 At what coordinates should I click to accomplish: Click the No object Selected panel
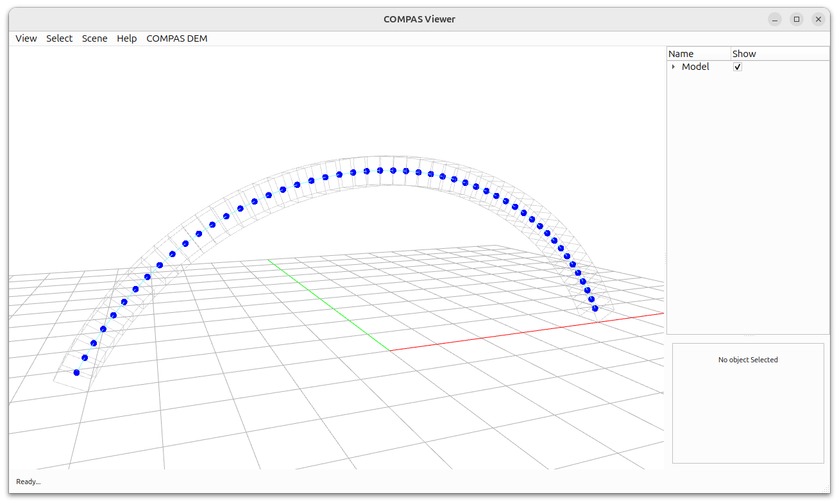point(748,403)
